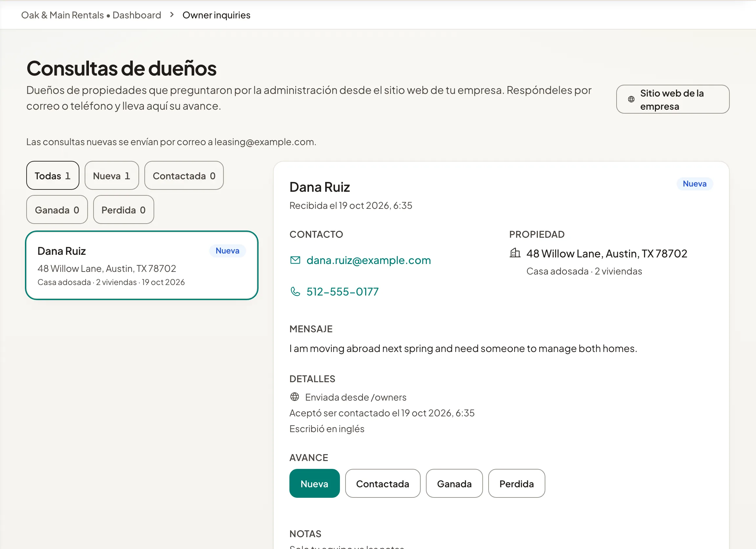Mark inquiry progress as Contactada
This screenshot has width=756, height=549.
click(x=382, y=483)
